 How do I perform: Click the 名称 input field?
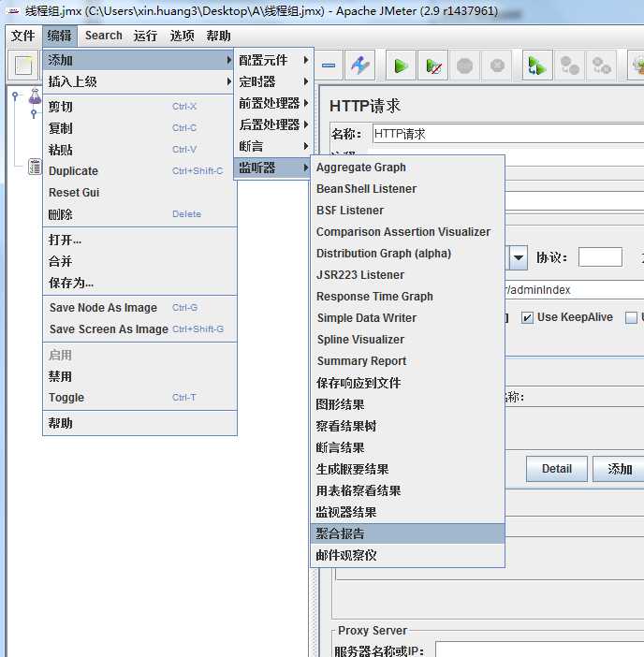[508, 134]
